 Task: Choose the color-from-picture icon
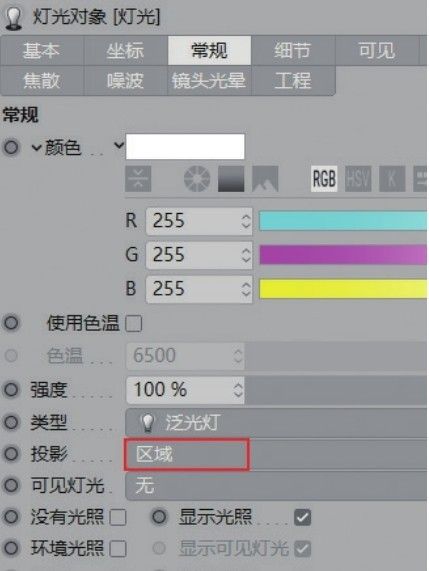tap(265, 179)
